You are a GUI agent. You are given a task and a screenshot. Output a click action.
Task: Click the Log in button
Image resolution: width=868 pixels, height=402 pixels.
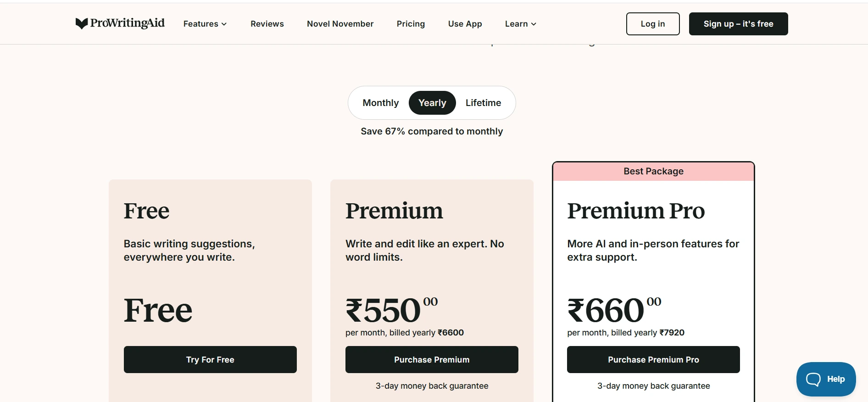point(652,24)
